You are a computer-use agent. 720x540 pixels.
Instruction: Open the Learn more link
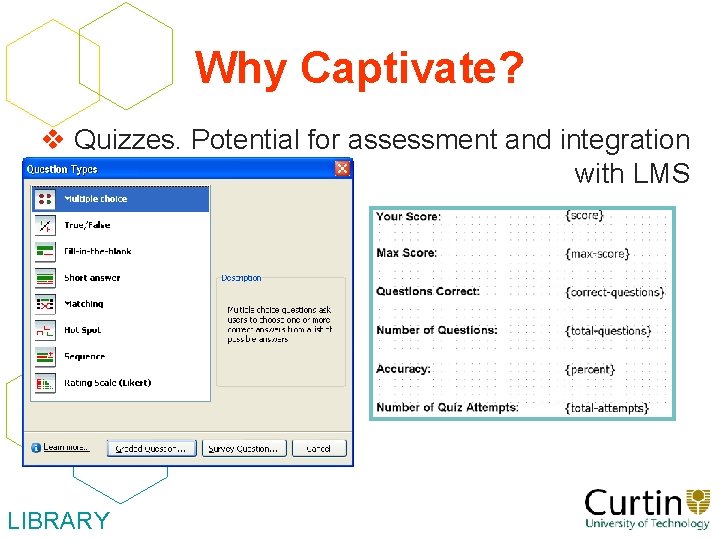click(x=66, y=447)
